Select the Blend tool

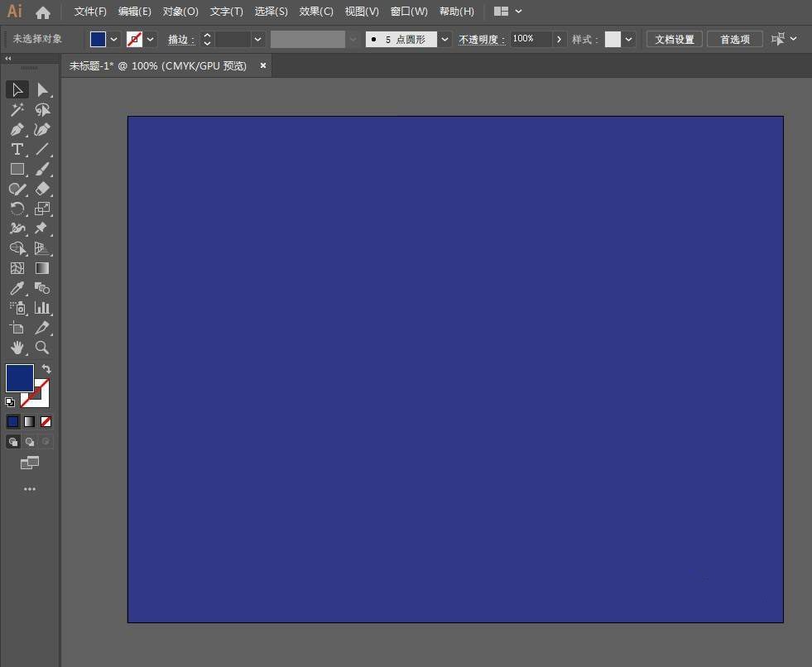(42, 288)
